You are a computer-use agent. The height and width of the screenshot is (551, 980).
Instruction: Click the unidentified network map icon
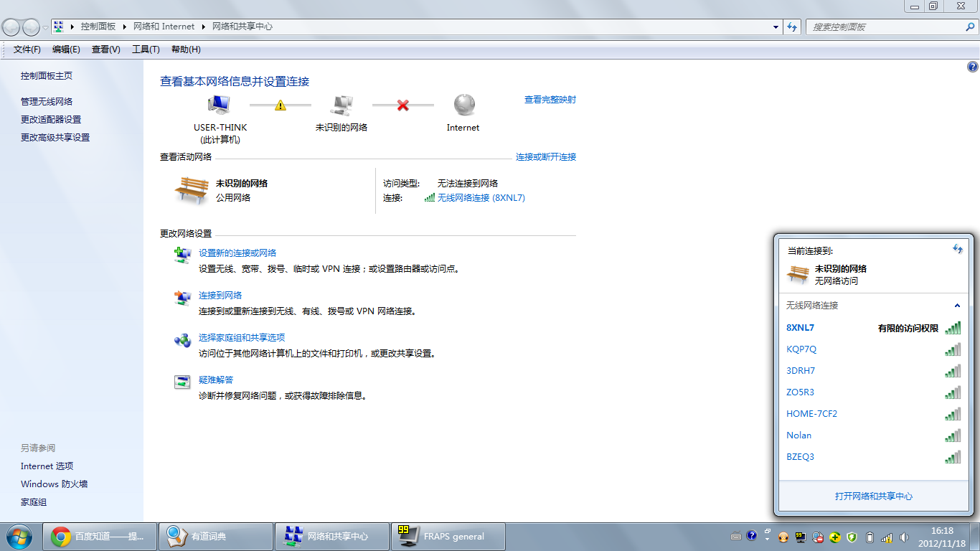click(341, 105)
